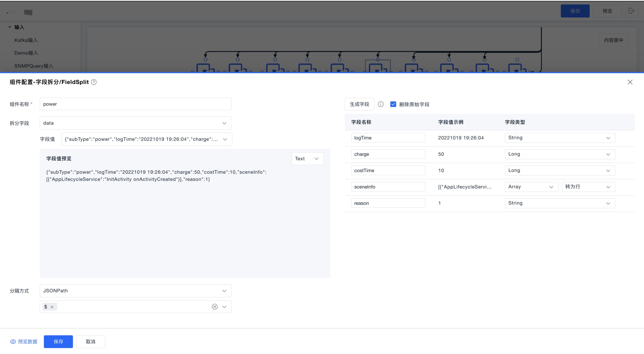Remove the $ tag from JSONPath field
The image size is (644, 354).
(x=52, y=307)
